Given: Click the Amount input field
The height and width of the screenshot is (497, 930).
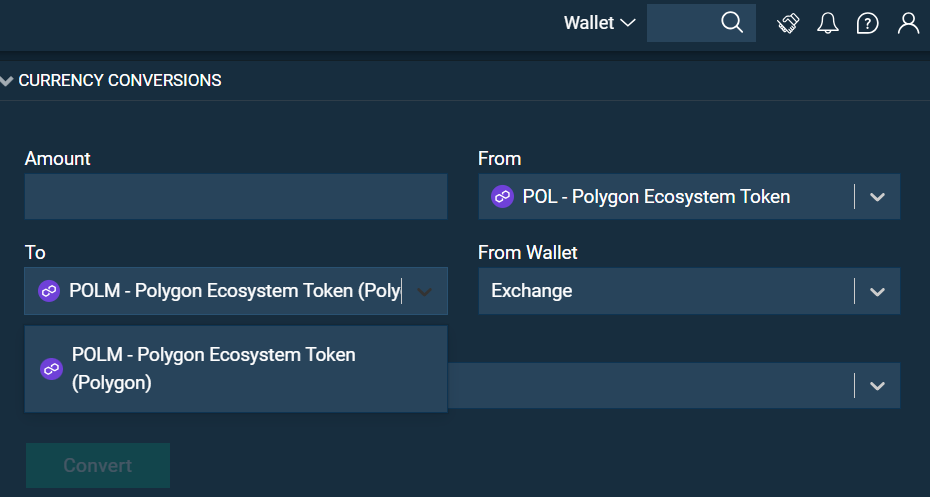Looking at the screenshot, I should pyautogui.click(x=235, y=196).
